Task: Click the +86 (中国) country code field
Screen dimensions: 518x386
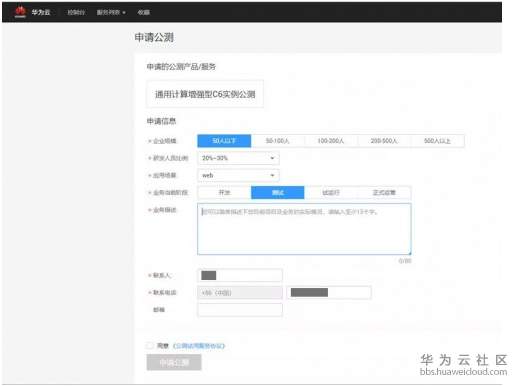Action: pos(240,293)
